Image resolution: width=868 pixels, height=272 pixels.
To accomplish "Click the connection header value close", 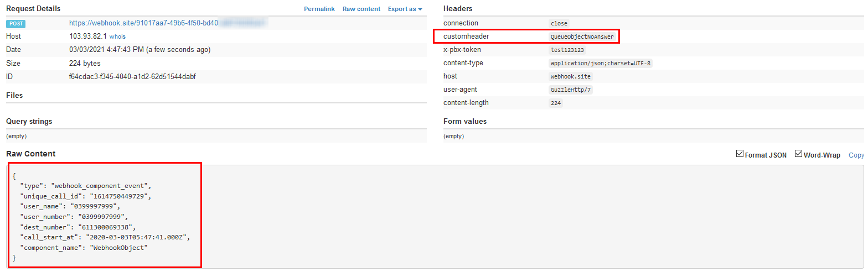I will click(x=559, y=23).
